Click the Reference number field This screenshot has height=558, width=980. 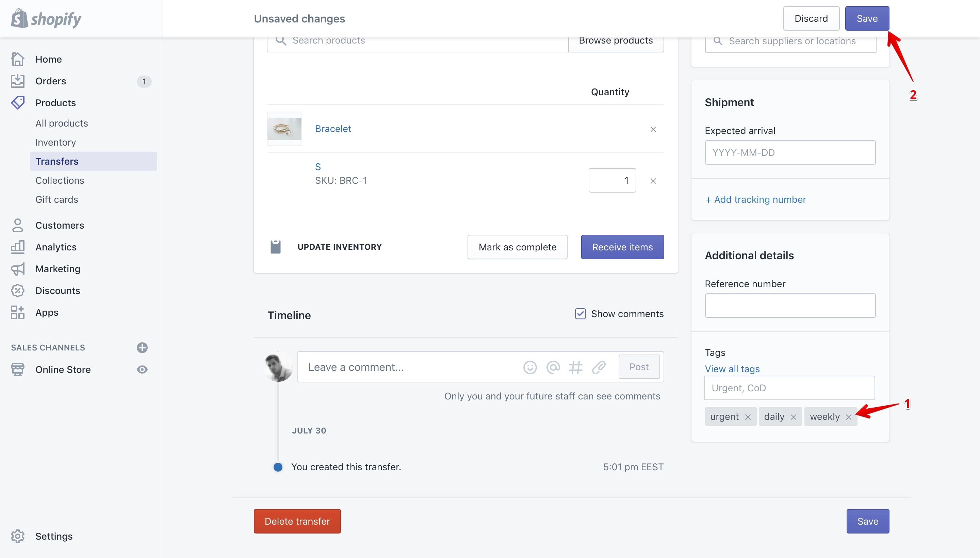pyautogui.click(x=790, y=306)
